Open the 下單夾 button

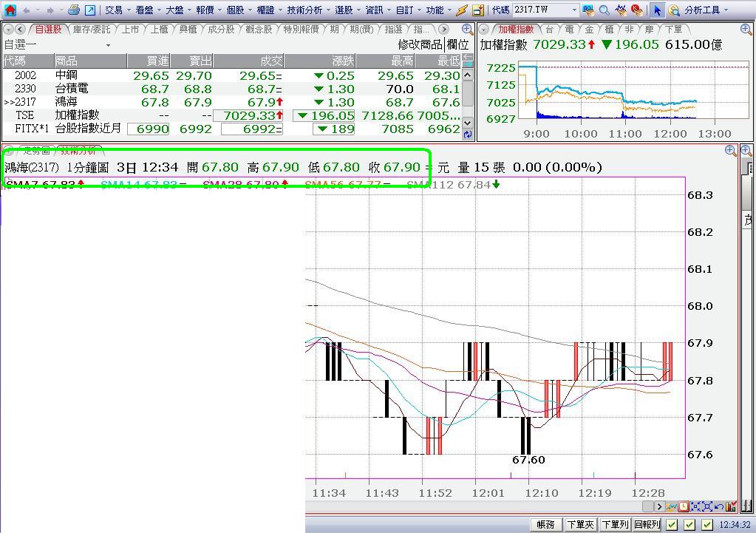(x=581, y=524)
